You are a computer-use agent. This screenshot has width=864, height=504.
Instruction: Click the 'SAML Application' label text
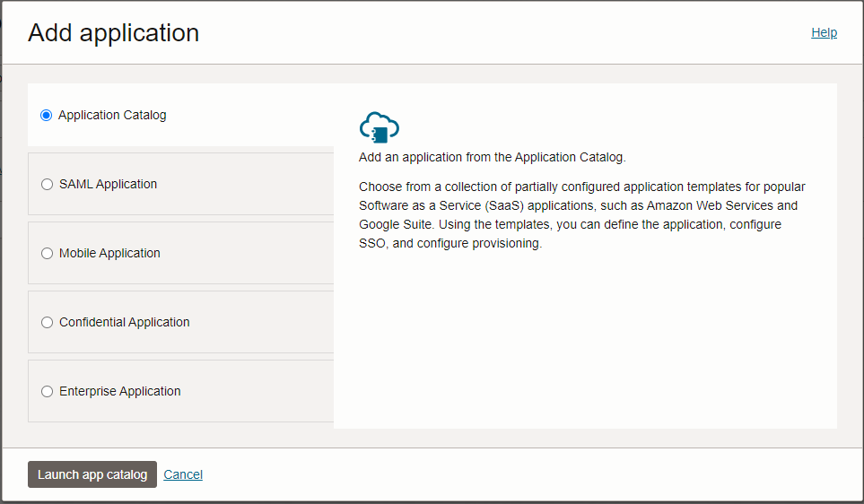pos(108,184)
